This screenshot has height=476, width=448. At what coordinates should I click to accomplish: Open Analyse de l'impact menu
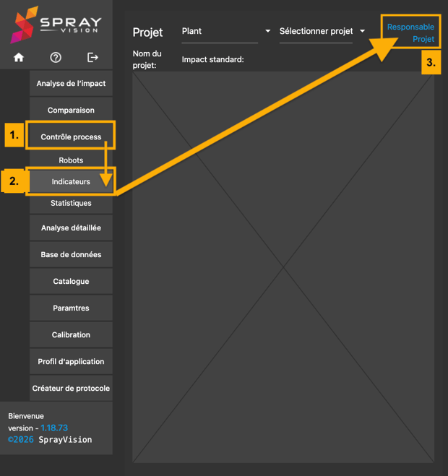tap(71, 84)
